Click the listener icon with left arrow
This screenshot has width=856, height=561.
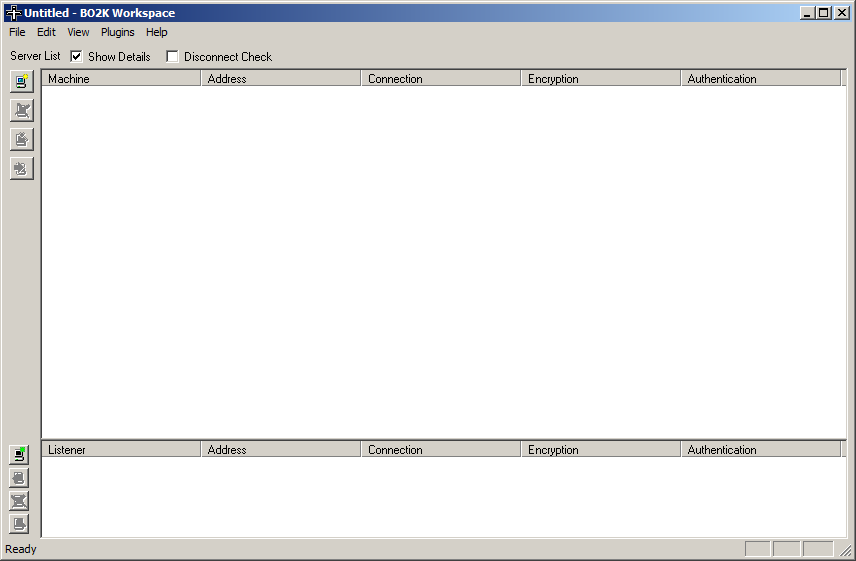click(19, 478)
